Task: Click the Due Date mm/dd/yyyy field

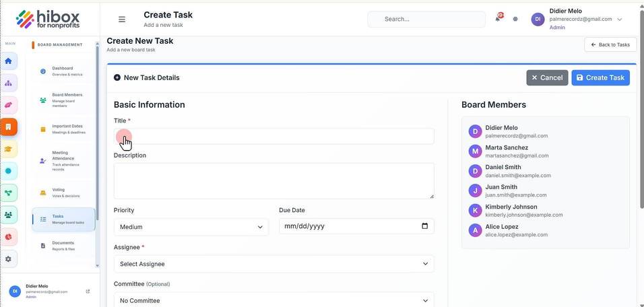Action: [356, 226]
